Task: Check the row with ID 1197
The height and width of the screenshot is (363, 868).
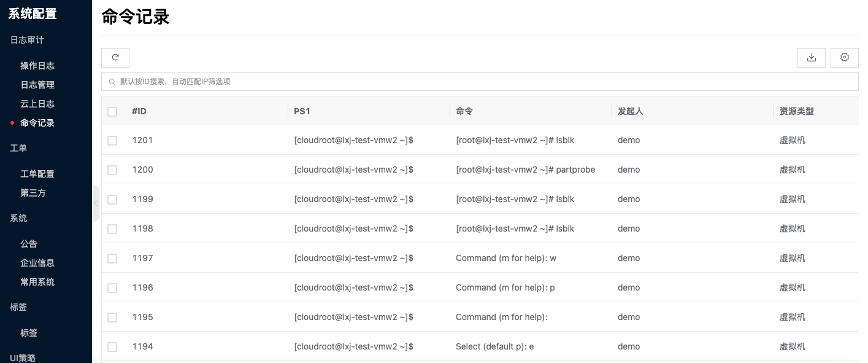Action: pos(112,259)
